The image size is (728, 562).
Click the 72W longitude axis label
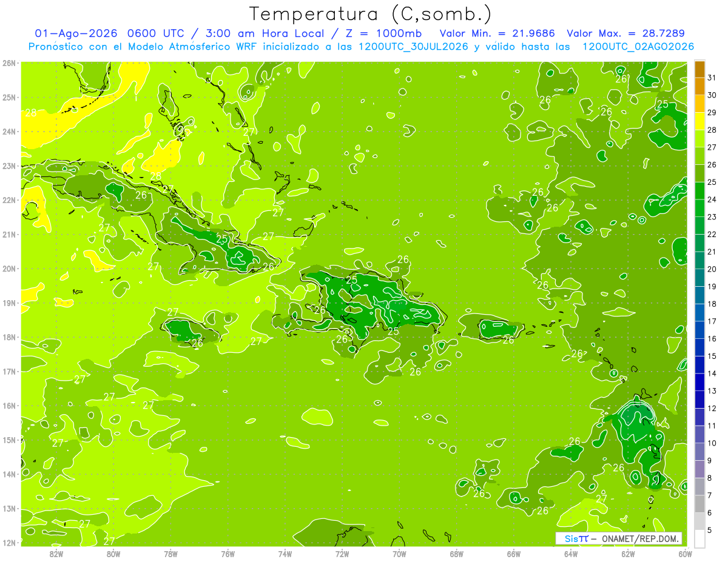[x=342, y=554]
